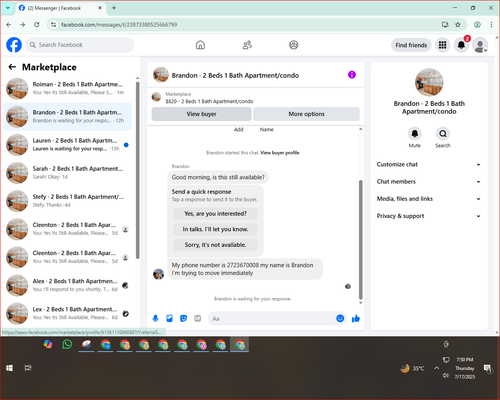Click the browser address bar URL
The image size is (500, 400).
pyautogui.click(x=119, y=25)
